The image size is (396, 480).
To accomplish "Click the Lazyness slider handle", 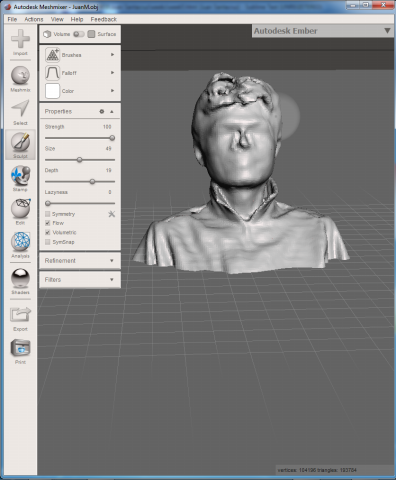I will (x=48, y=203).
